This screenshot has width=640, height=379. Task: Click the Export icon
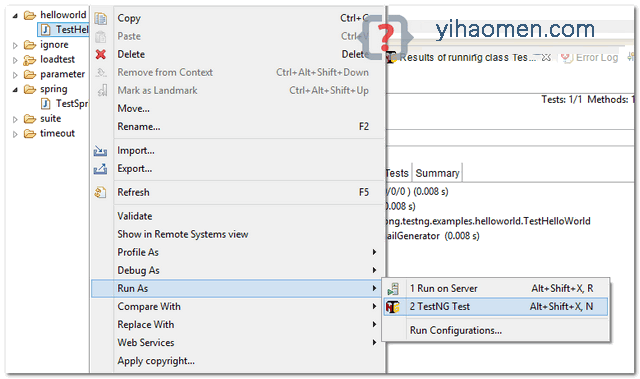point(100,169)
